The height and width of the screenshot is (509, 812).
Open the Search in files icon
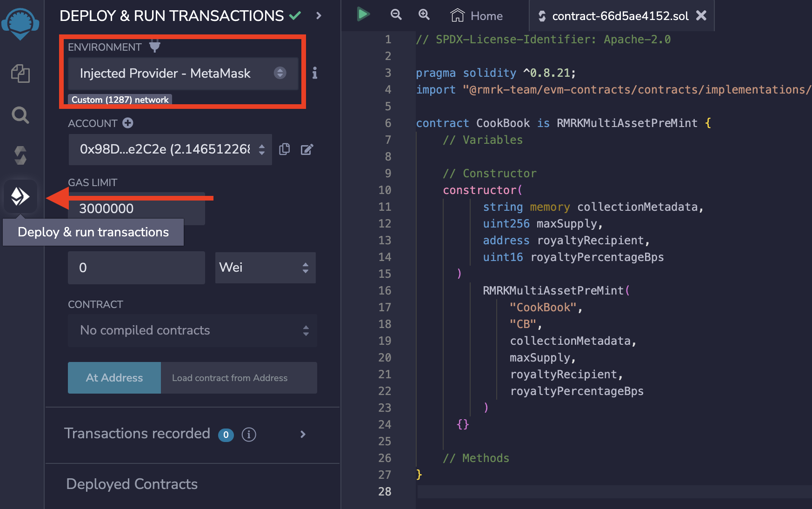click(20, 114)
